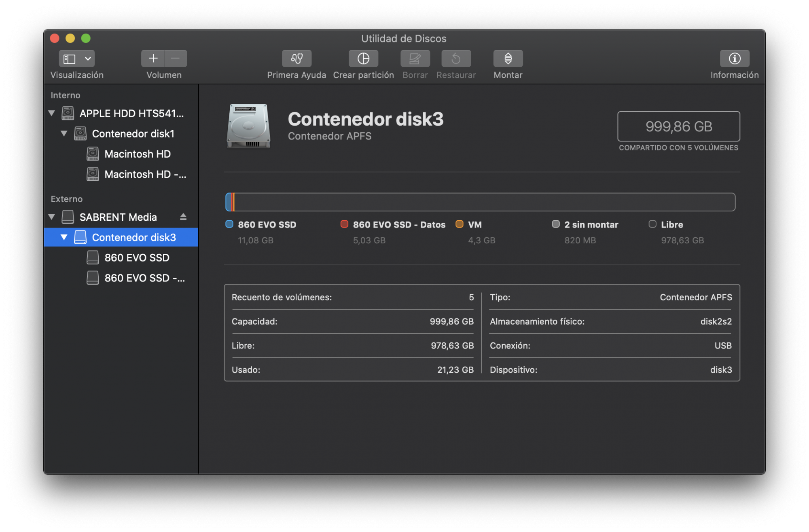Collapse the APPLE HDD disclosure triangle
This screenshot has width=809, height=532.
click(52, 113)
